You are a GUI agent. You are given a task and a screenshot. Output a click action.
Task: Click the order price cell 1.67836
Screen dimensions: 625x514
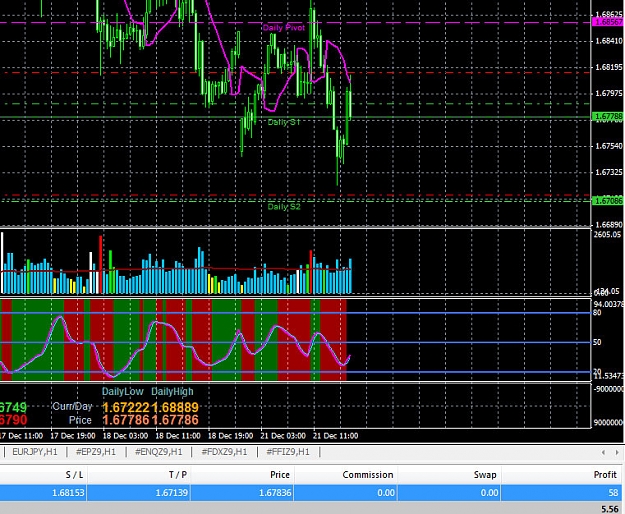coord(275,493)
